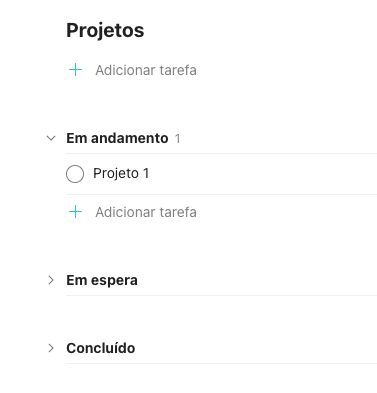Click the Adicionar tarefa text in Em andamento

(x=146, y=212)
